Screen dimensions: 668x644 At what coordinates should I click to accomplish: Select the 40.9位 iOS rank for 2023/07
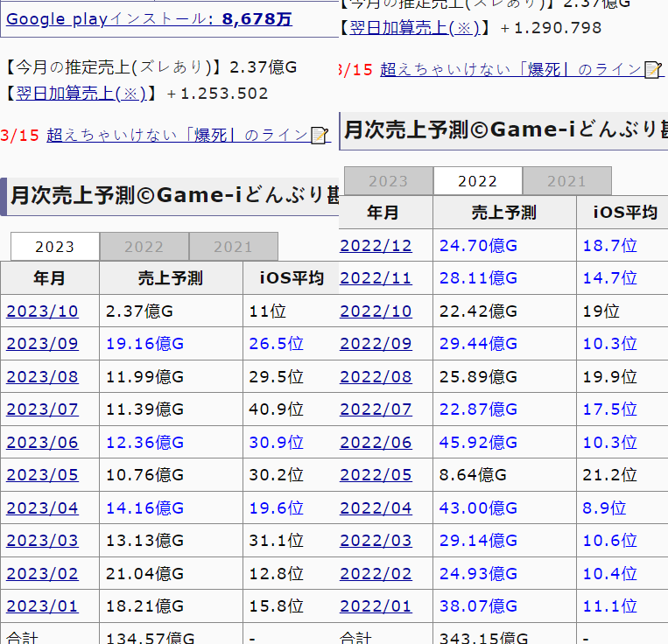click(x=276, y=409)
